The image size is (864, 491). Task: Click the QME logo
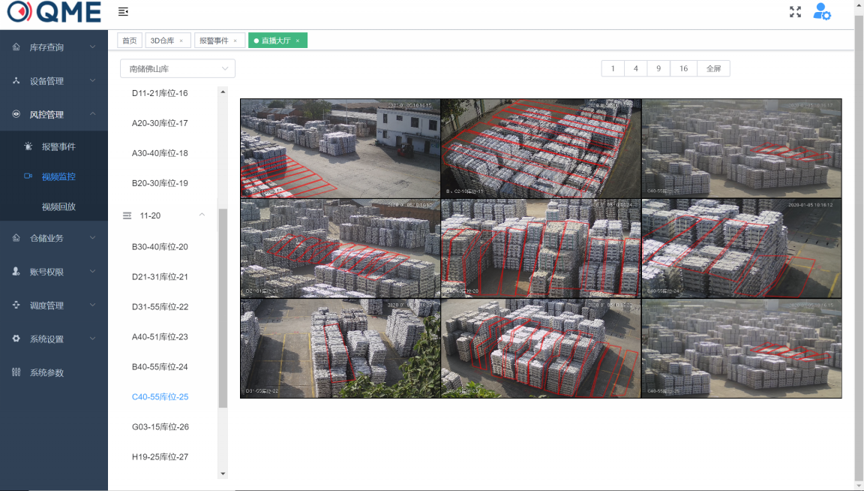[x=54, y=13]
